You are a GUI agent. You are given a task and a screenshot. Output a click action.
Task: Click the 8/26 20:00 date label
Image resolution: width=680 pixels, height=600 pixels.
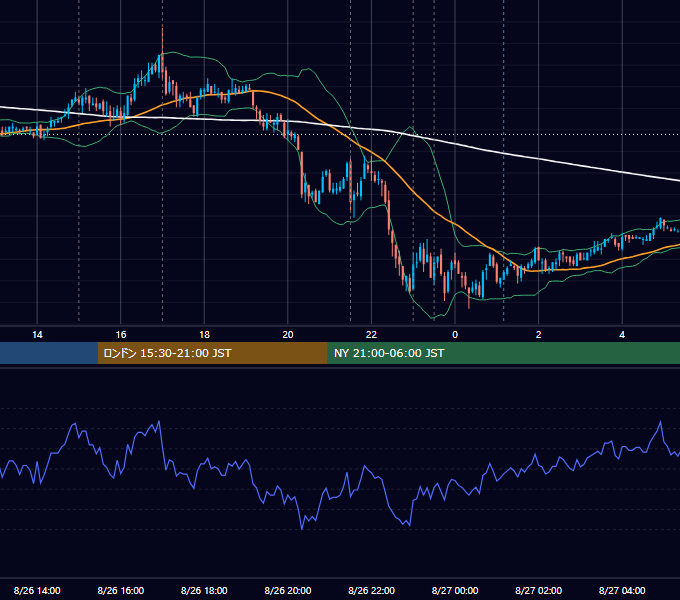[288, 590]
